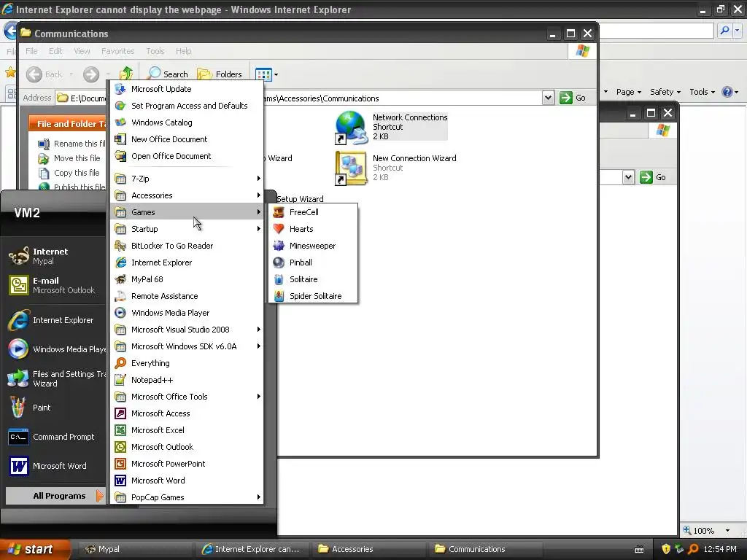
Task: Launch Microsoft Excel
Action: coord(187,430)
